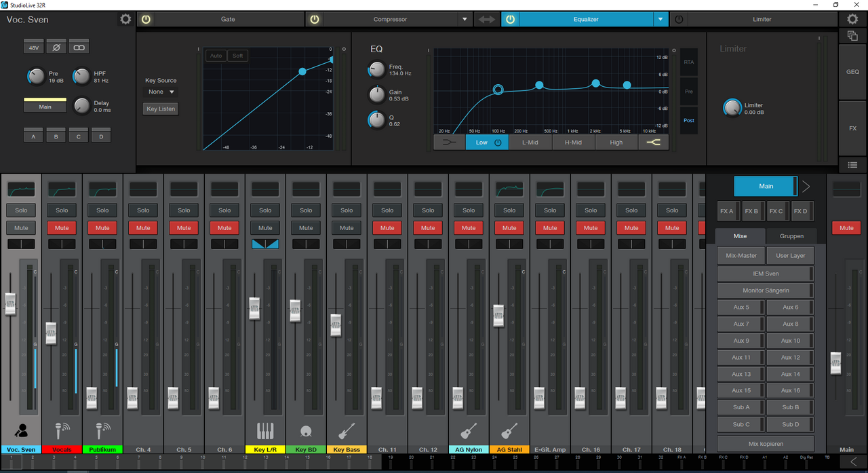Expand mix selector arrow next to Main
The image size is (868, 473).
point(806,186)
